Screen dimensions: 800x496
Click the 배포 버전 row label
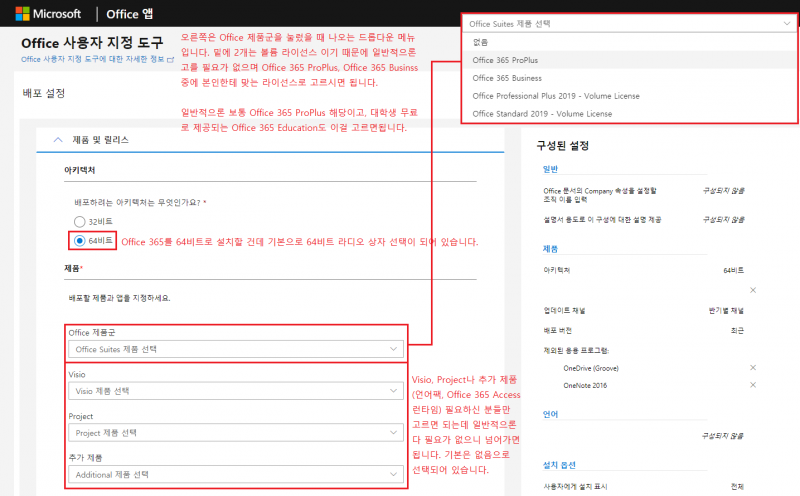[557, 330]
